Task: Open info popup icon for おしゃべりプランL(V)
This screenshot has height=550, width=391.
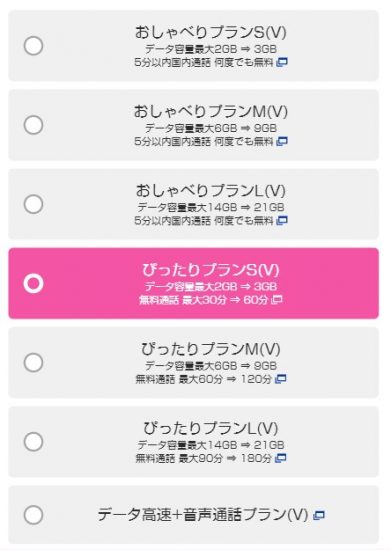Action: pos(282,221)
